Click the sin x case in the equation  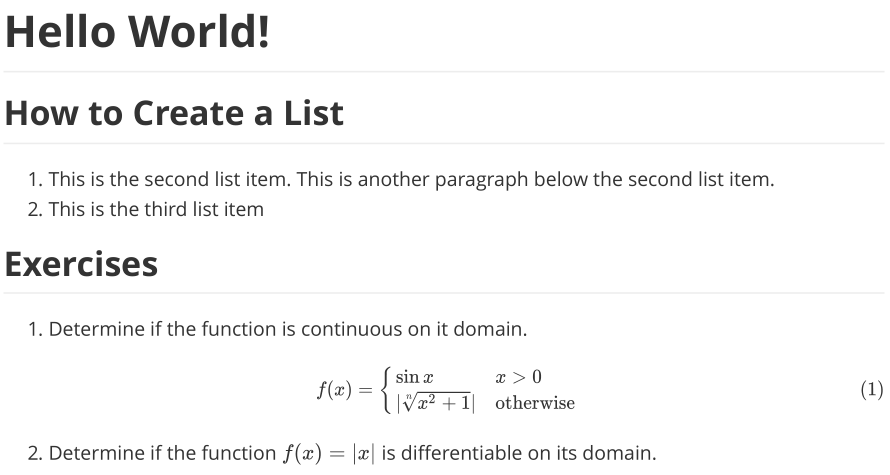coord(414,377)
